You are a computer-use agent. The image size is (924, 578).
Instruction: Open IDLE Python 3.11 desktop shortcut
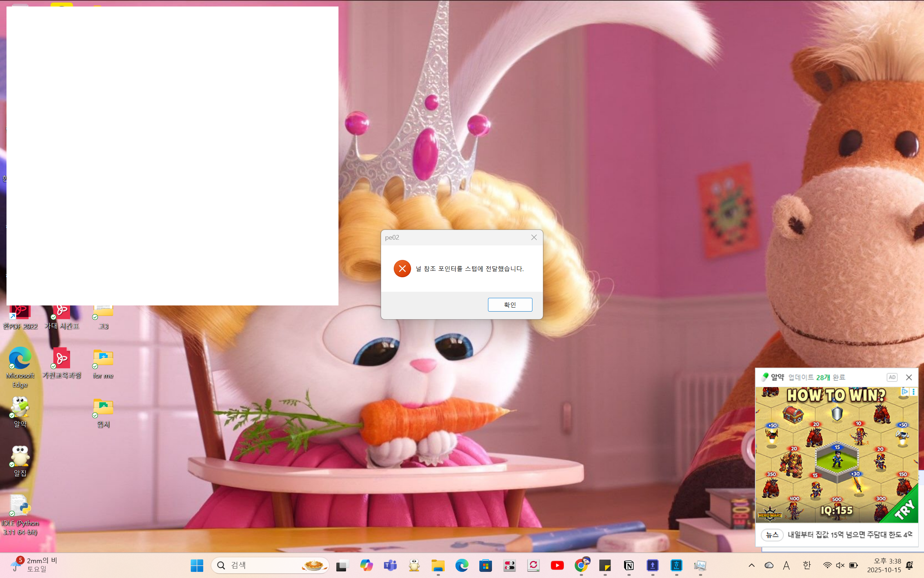[20, 506]
